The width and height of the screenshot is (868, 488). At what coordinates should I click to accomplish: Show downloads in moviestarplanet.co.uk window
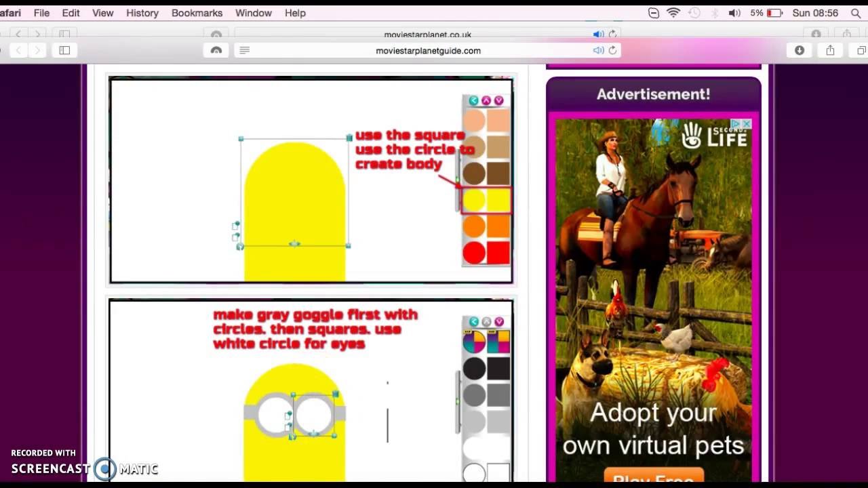(816, 34)
